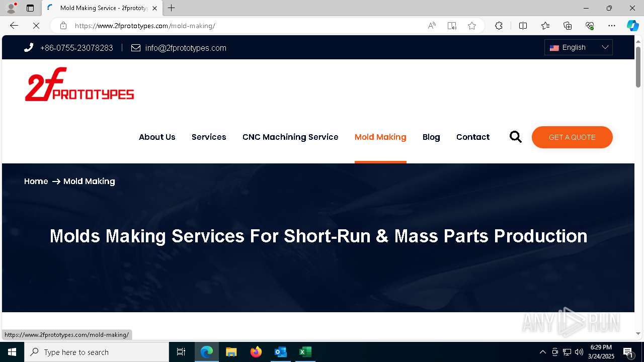Open a new tab

pyautogui.click(x=172, y=8)
